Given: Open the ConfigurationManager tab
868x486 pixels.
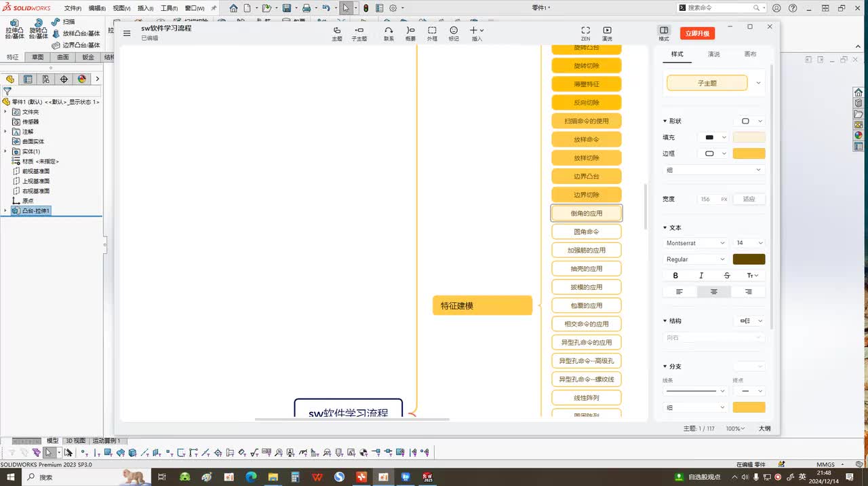Looking at the screenshot, I should click(45, 79).
